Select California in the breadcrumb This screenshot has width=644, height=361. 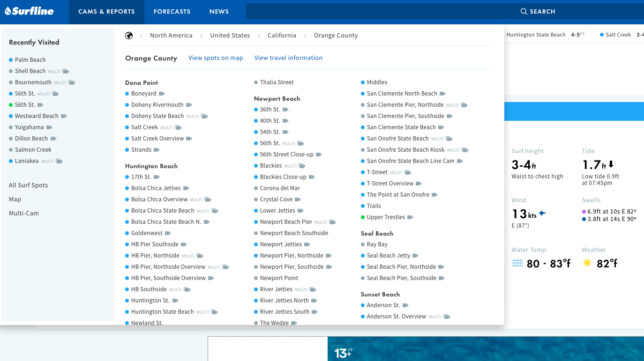coord(282,36)
